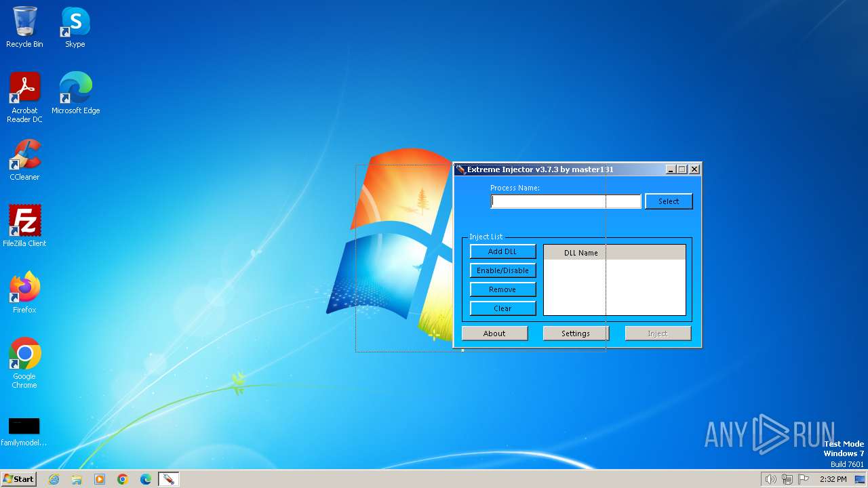Click the Add DLL button

point(502,251)
